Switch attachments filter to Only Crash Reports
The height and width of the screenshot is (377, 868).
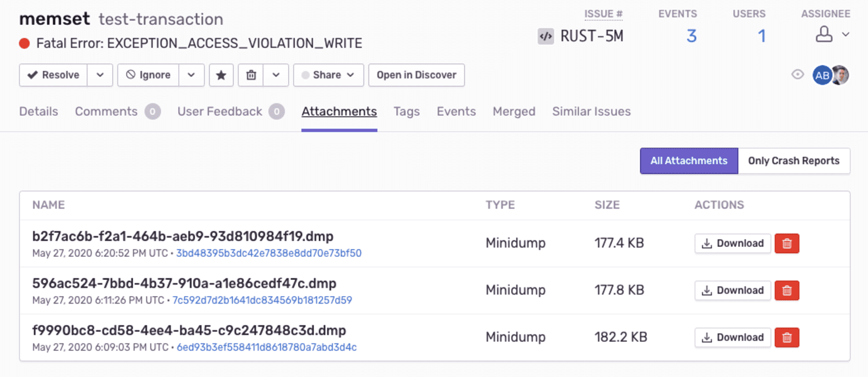click(x=795, y=161)
